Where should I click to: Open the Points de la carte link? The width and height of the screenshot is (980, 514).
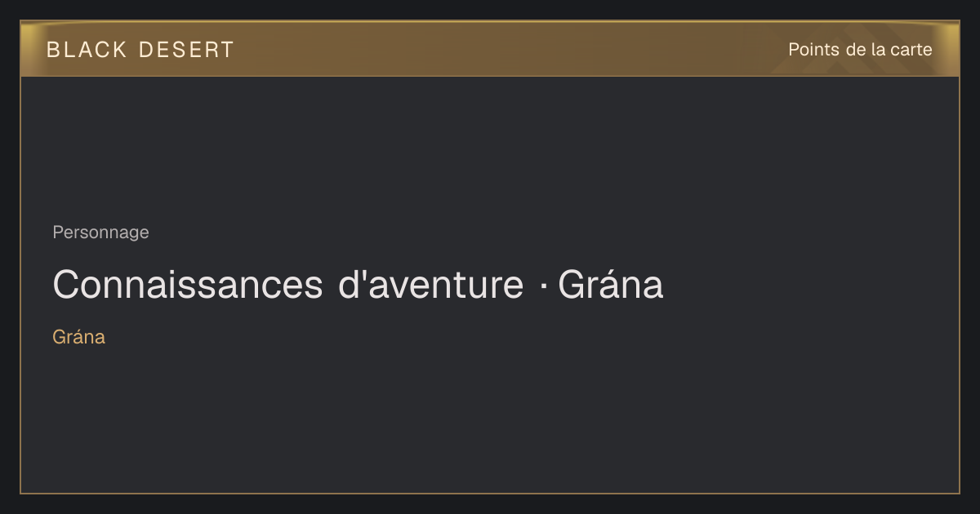tap(860, 50)
